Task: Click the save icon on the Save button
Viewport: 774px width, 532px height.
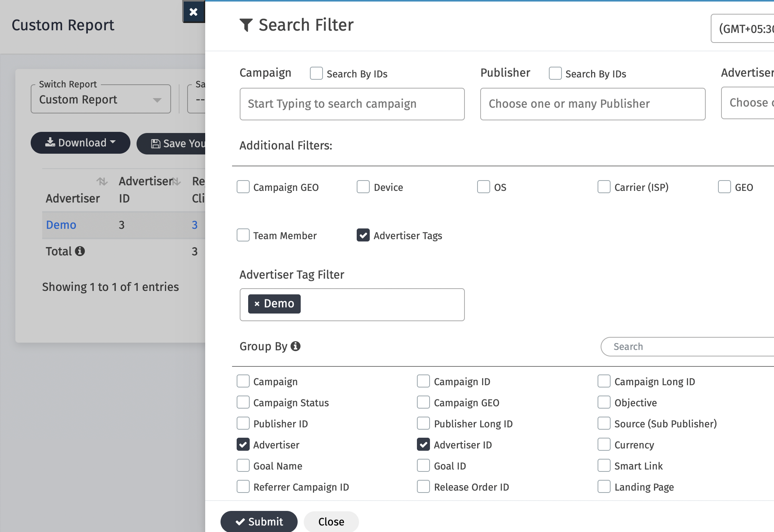Action: pos(155,143)
